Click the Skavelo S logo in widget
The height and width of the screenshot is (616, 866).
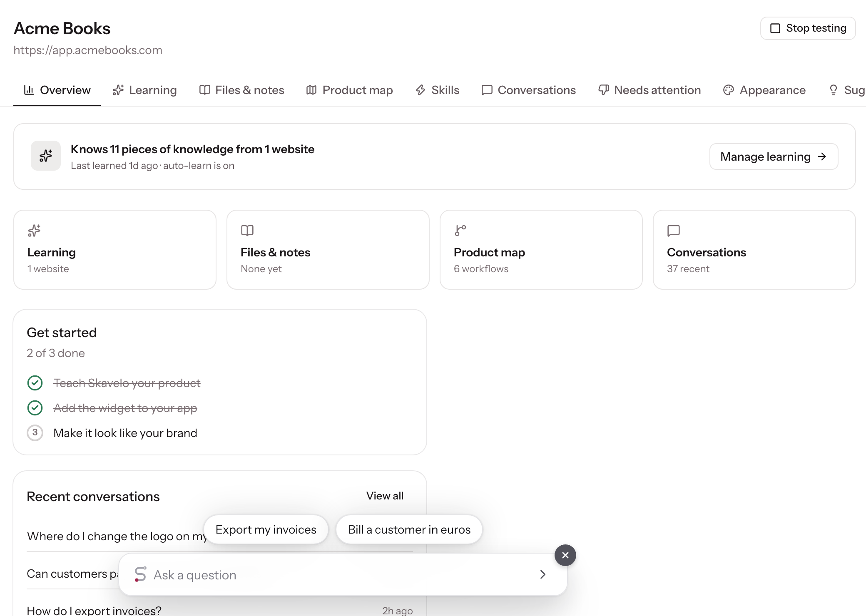pyautogui.click(x=140, y=574)
